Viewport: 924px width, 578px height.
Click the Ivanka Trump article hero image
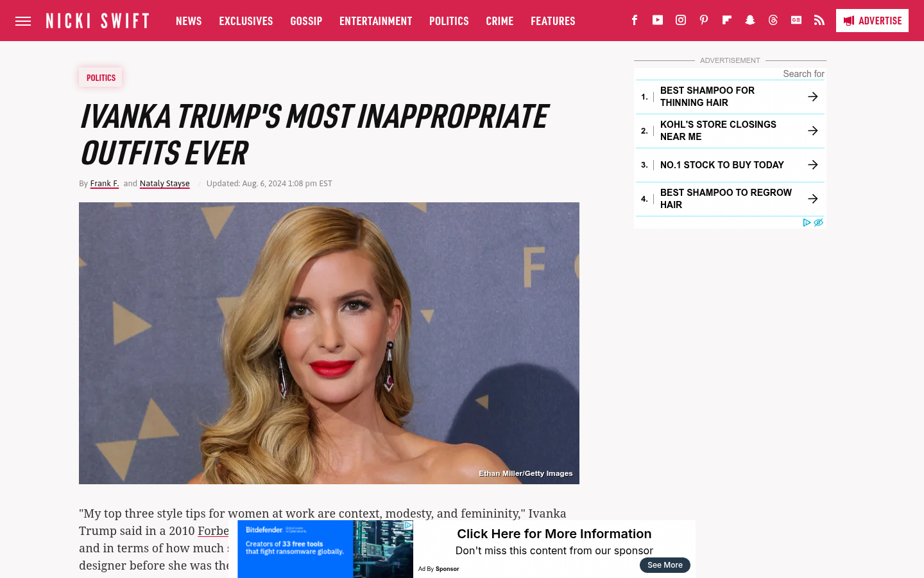[x=329, y=343]
